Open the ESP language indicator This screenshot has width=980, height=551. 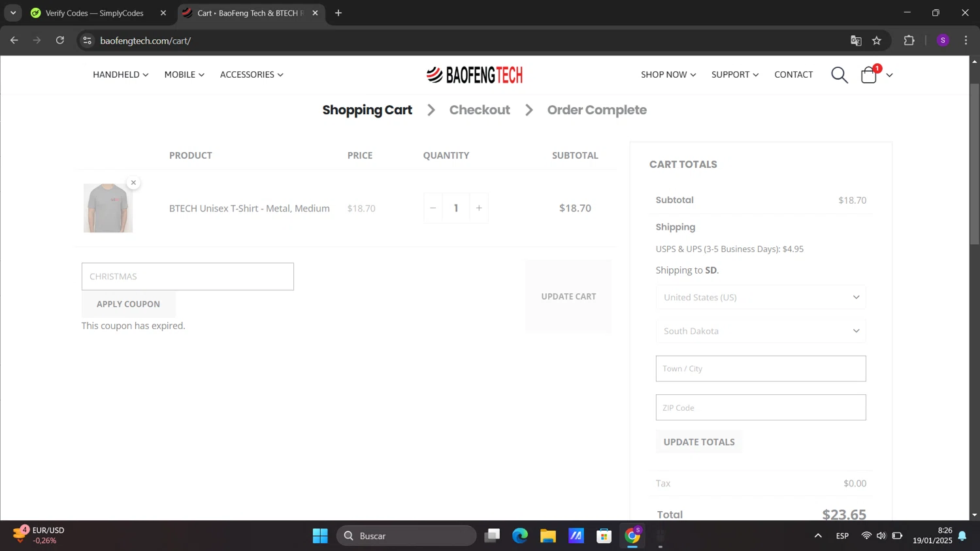click(x=842, y=536)
